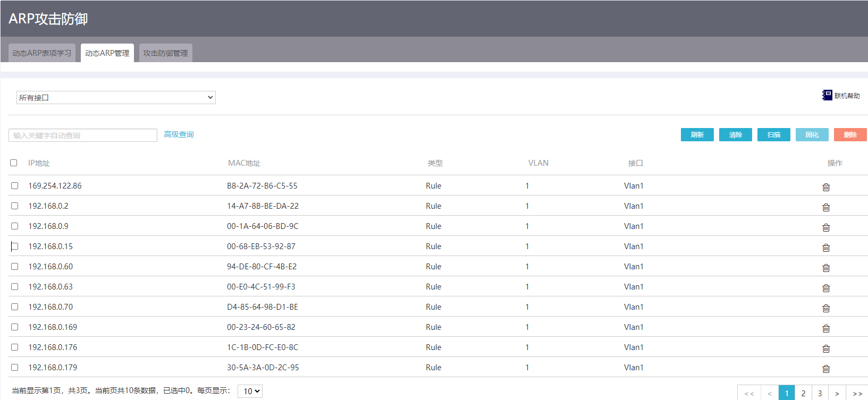Screen dimensions: 868x400
Task: Click the ARP攻击防御 page title
Action: [x=48, y=19]
